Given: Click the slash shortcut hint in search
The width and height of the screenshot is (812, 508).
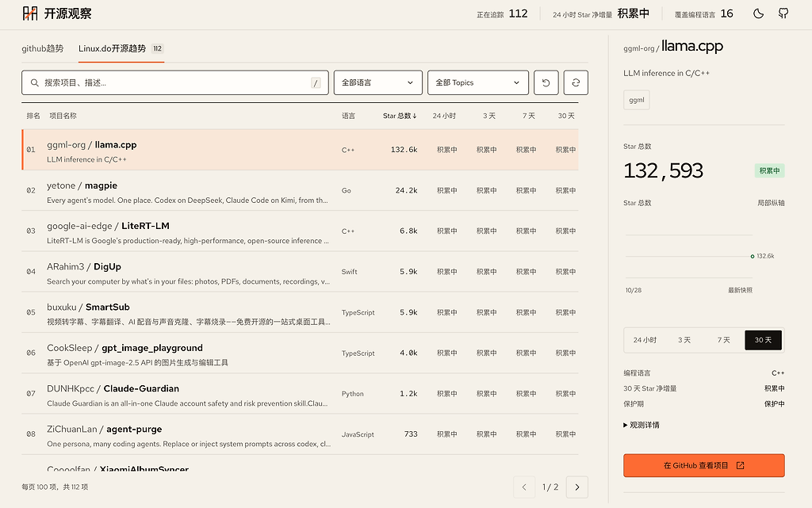Looking at the screenshot, I should pos(316,82).
